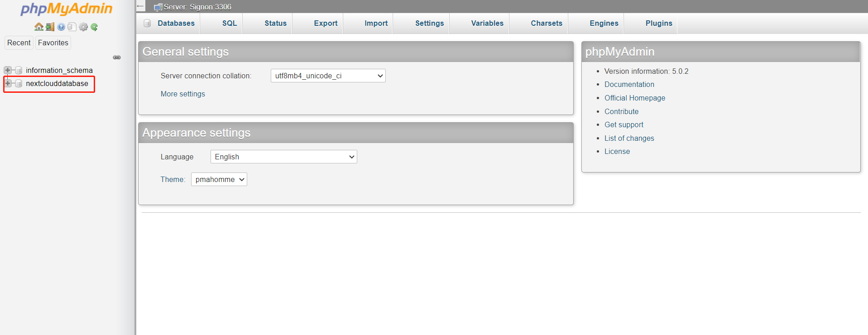Select the Import tab
This screenshot has height=335, width=868.
point(368,23)
